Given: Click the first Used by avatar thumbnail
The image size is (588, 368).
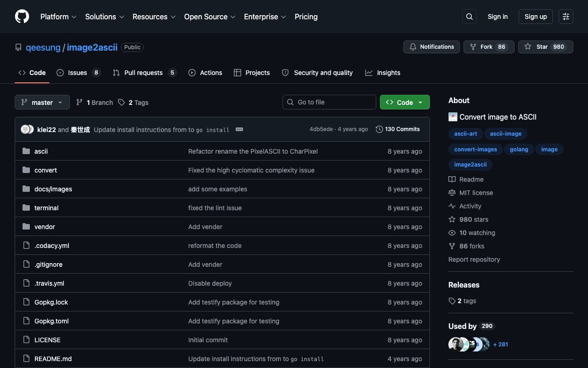Looking at the screenshot, I should point(455,344).
